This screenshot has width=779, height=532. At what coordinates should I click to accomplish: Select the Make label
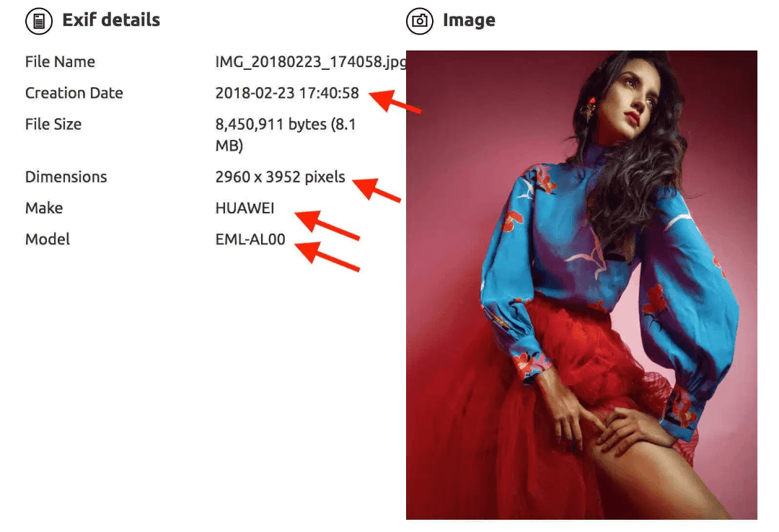pos(44,208)
